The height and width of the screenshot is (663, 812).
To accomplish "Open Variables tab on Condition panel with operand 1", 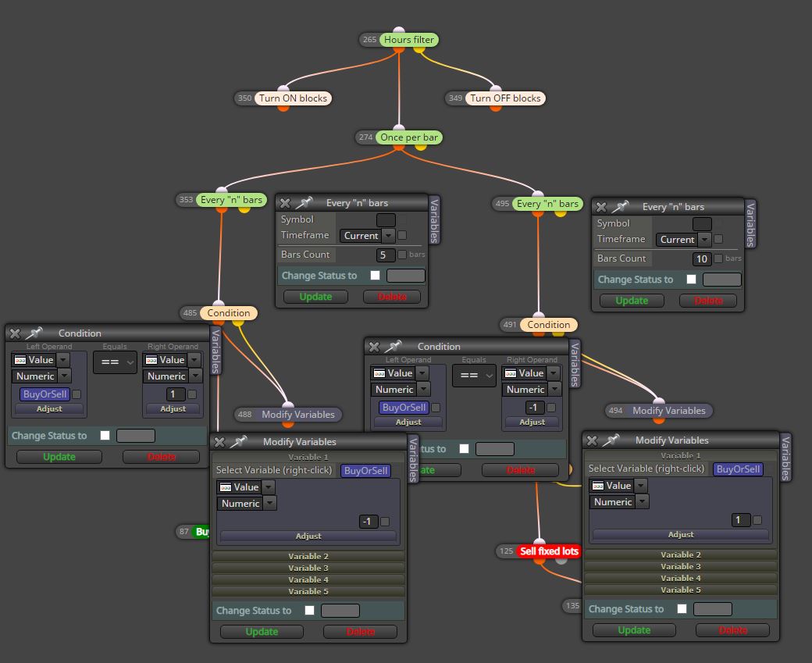I will [216, 351].
